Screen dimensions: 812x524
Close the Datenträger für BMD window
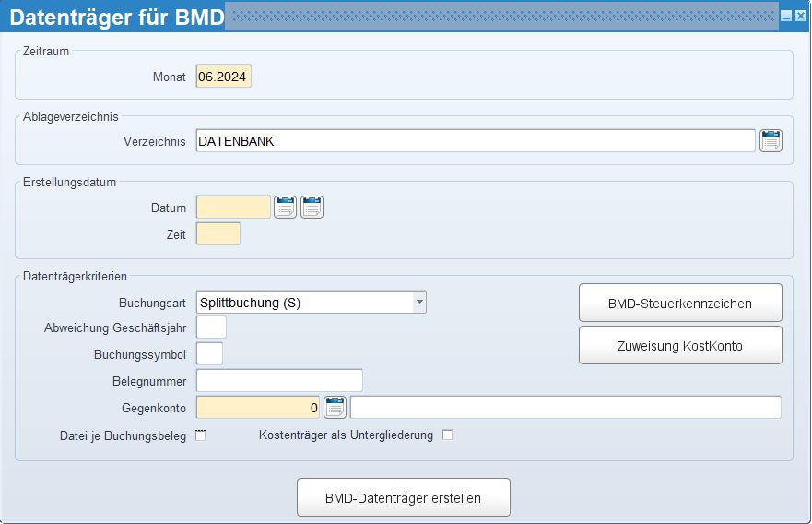tap(801, 16)
